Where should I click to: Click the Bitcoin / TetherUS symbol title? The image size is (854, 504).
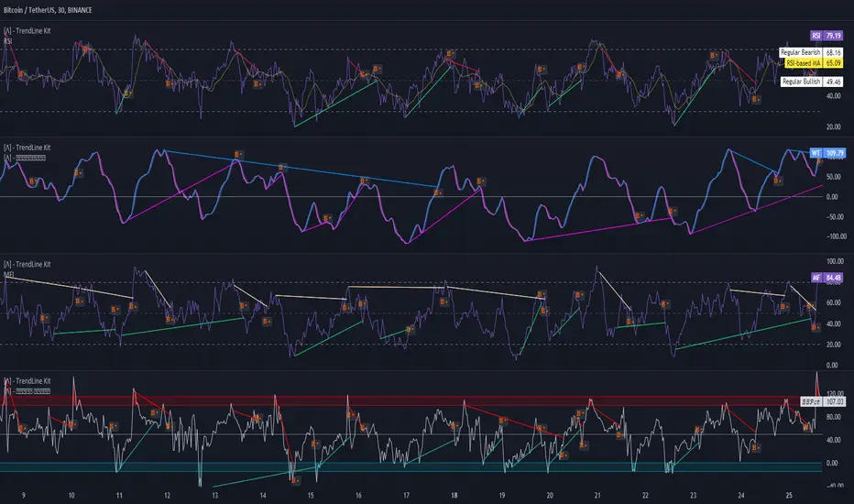[48, 10]
